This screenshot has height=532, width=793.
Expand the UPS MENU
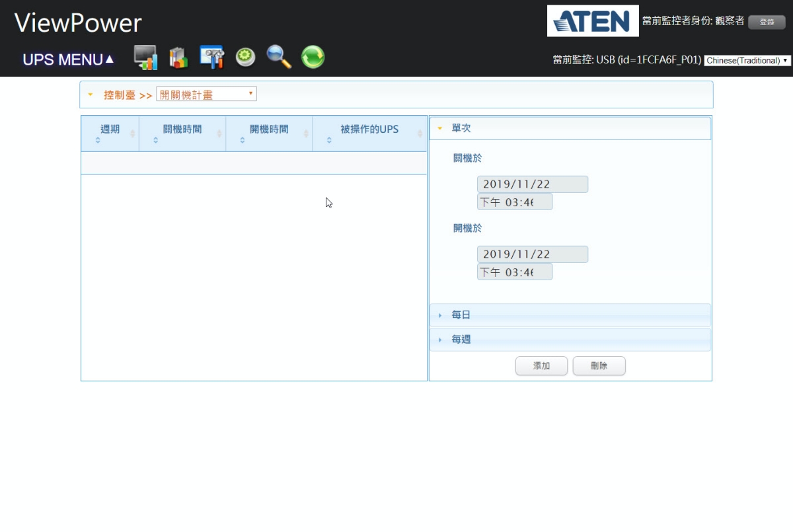[69, 59]
